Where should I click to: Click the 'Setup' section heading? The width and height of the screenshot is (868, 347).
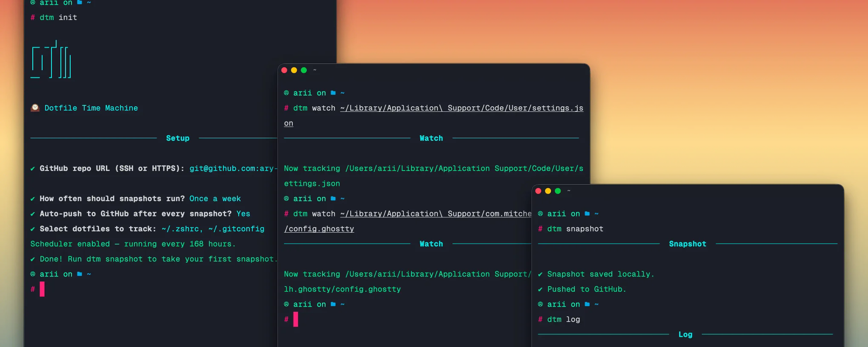click(x=178, y=138)
